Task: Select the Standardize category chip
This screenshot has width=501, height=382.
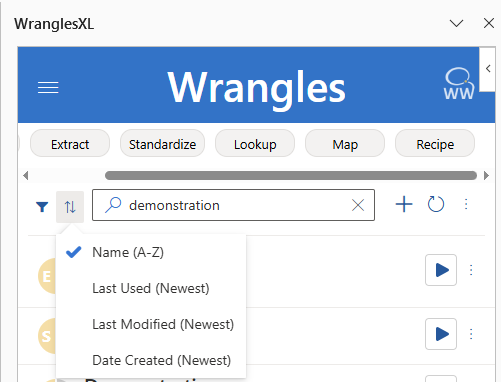Action: coord(162,144)
